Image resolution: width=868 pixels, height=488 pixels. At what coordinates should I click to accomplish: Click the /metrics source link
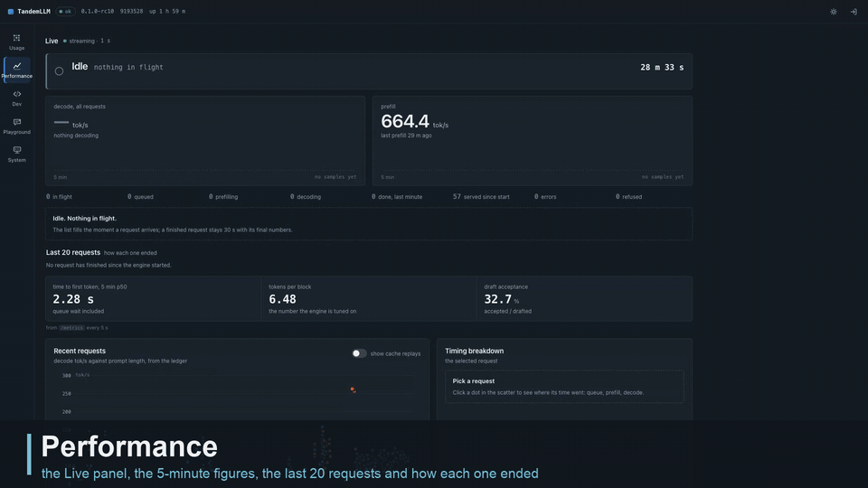[x=72, y=327]
